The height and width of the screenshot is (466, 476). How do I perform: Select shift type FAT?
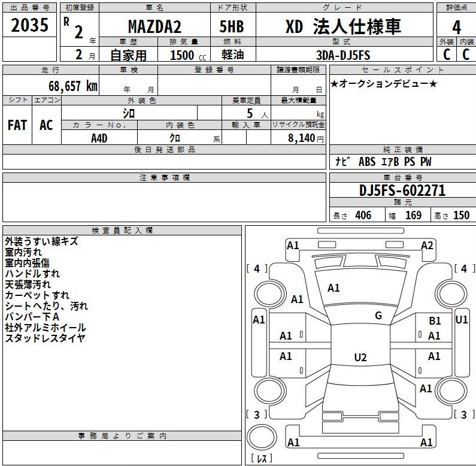click(17, 125)
